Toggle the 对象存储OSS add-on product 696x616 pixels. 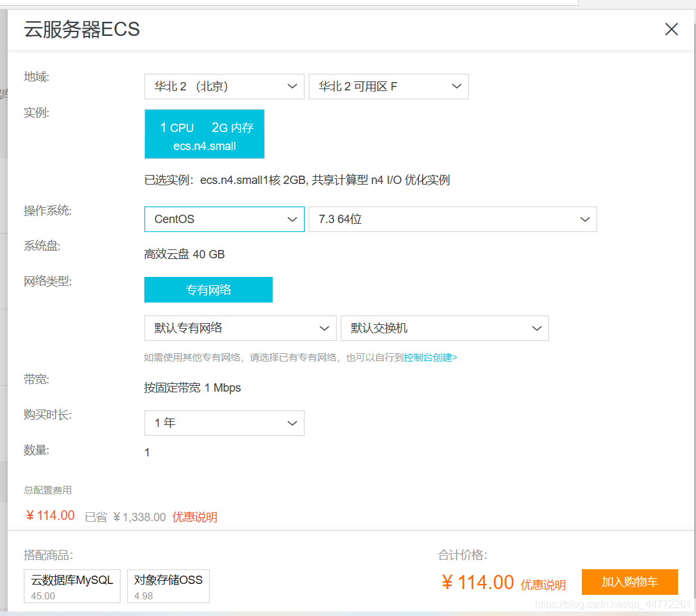(x=168, y=586)
